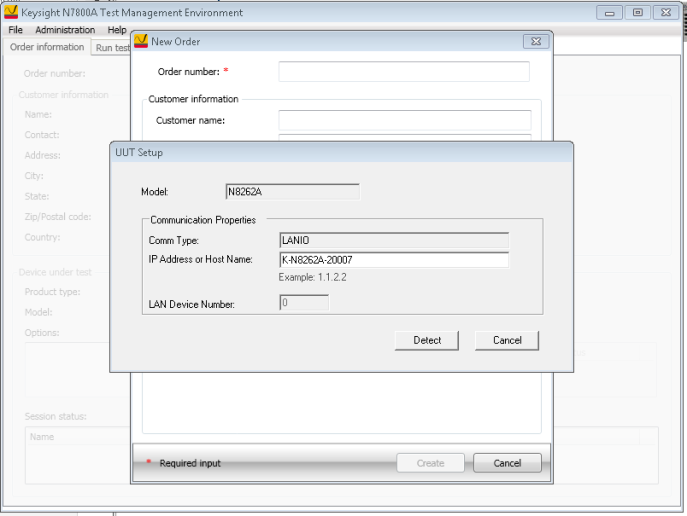Click the 'Comm Type:' label
Viewport: 687px width, 516px height.
[174, 240]
